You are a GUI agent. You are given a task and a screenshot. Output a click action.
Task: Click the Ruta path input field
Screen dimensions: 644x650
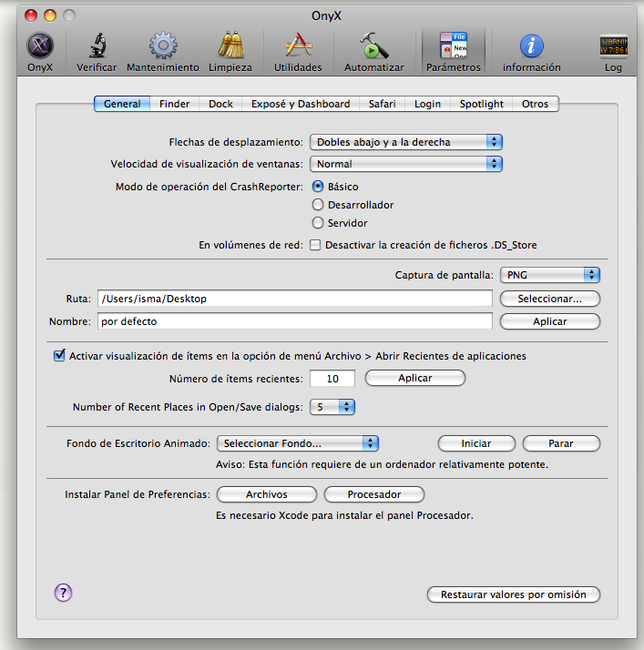(x=295, y=299)
